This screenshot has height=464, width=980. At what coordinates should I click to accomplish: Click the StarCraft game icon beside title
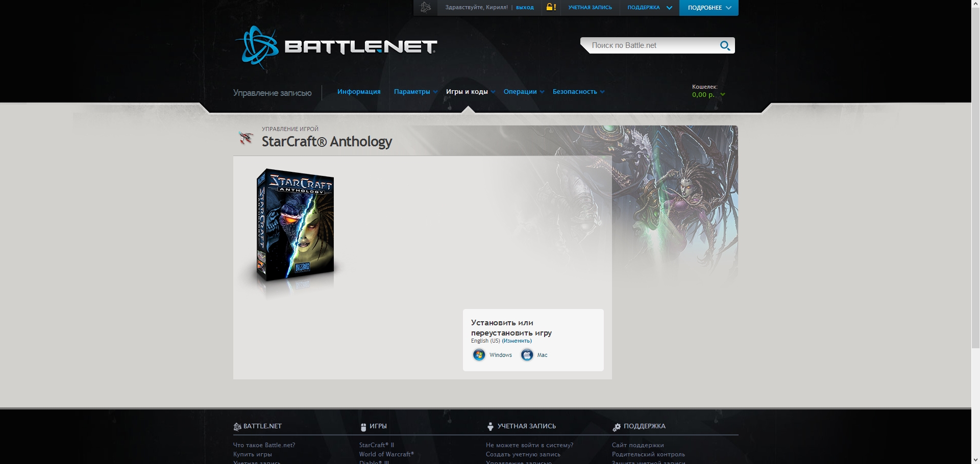pos(246,138)
